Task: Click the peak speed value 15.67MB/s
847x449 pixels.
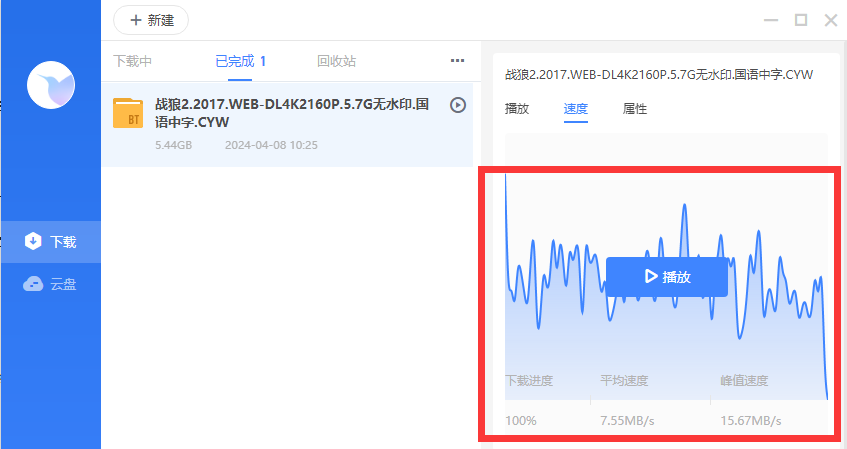Action: tap(750, 420)
